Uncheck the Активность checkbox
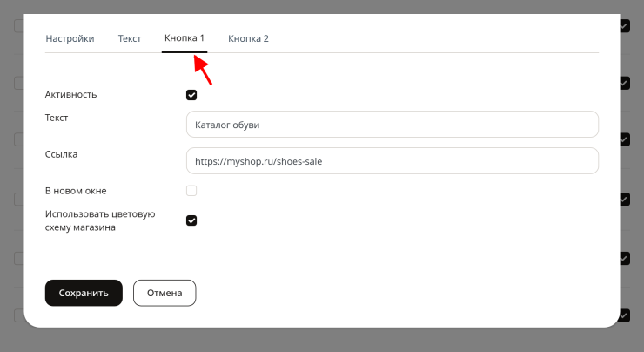The width and height of the screenshot is (644, 352). click(x=191, y=95)
